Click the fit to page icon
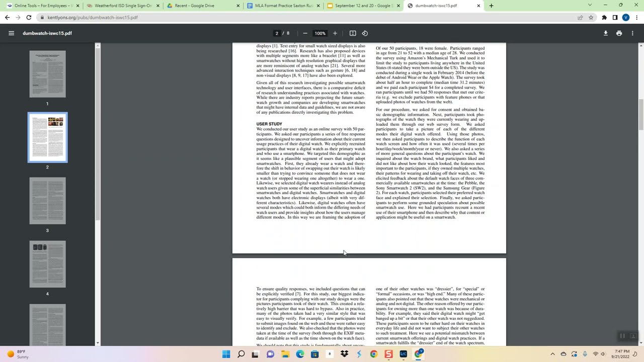 pos(353,33)
